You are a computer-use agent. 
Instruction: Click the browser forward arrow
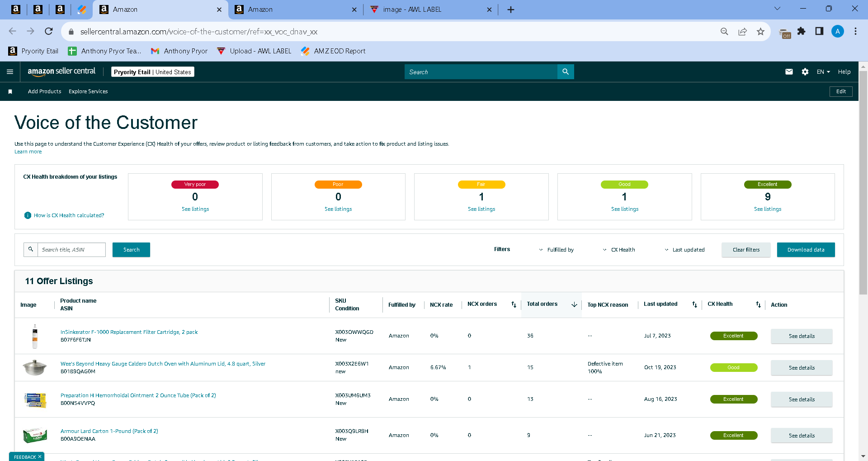click(31, 31)
